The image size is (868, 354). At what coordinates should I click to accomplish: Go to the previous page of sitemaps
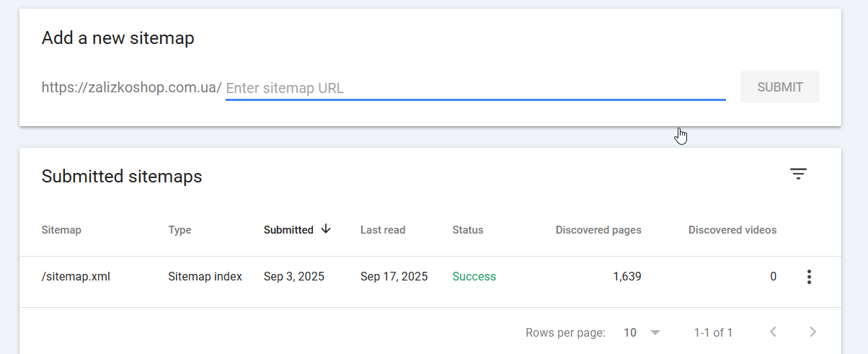tap(773, 332)
